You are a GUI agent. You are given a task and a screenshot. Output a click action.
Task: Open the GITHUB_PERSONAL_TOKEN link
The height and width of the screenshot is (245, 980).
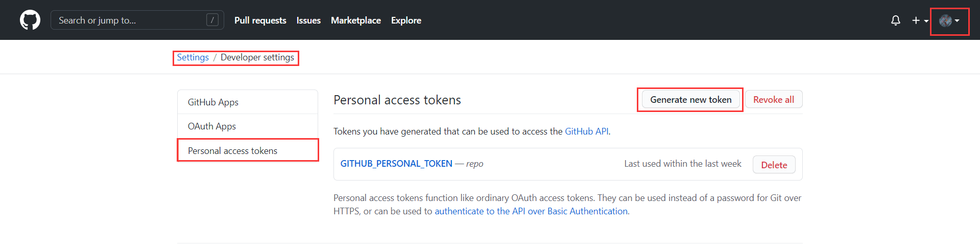point(396,164)
